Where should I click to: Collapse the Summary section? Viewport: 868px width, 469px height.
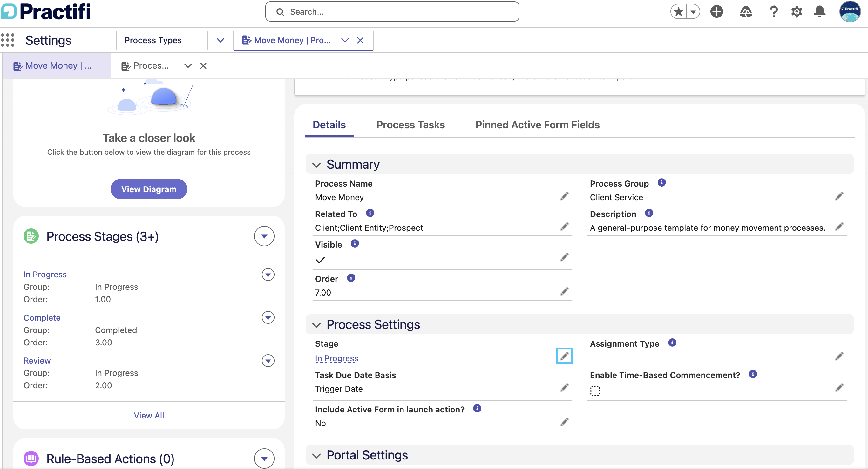(x=316, y=165)
